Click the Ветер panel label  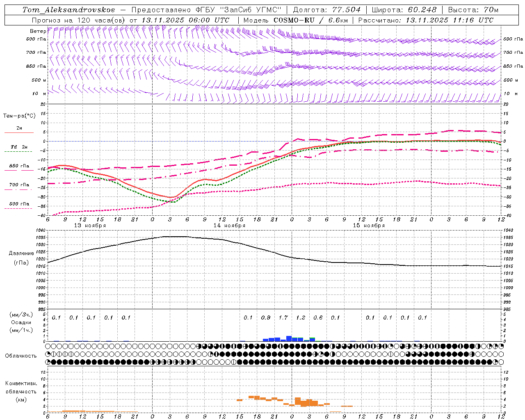[38, 31]
